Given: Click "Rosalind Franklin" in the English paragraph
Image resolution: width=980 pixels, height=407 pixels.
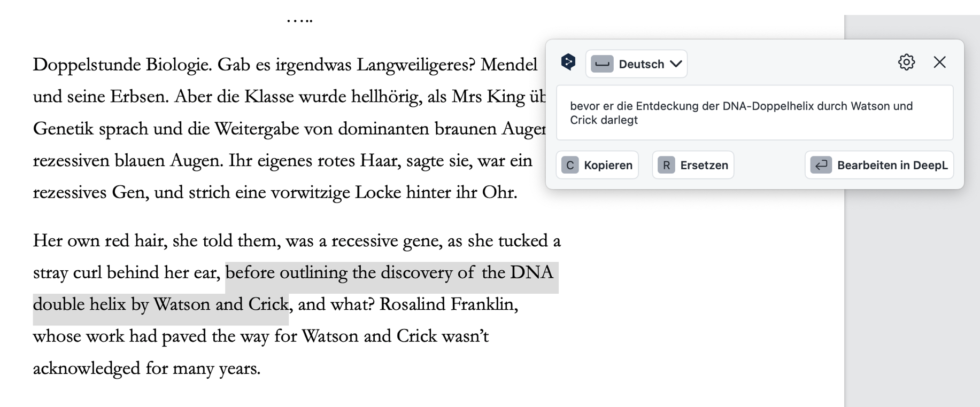Looking at the screenshot, I should point(448,304).
